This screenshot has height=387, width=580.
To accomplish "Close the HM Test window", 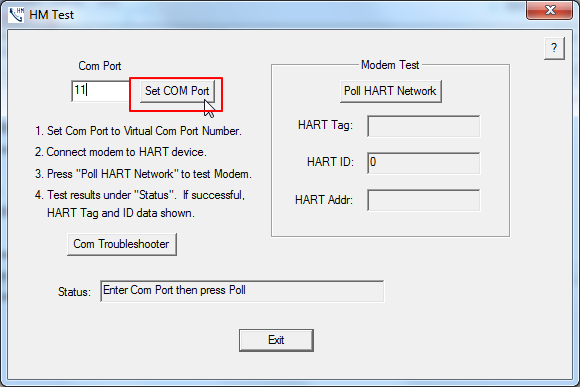I will point(550,10).
